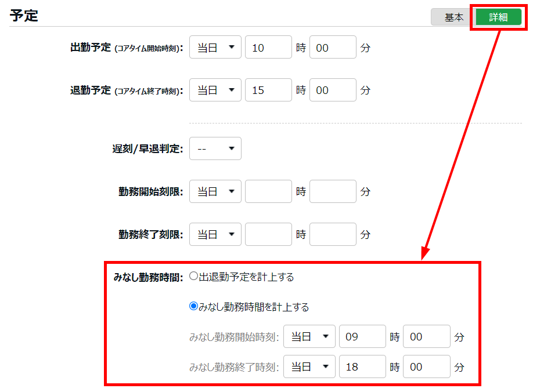Click みなし勤務終了時刻 minute input field
The width and height of the screenshot is (533, 392).
pyautogui.click(x=427, y=366)
